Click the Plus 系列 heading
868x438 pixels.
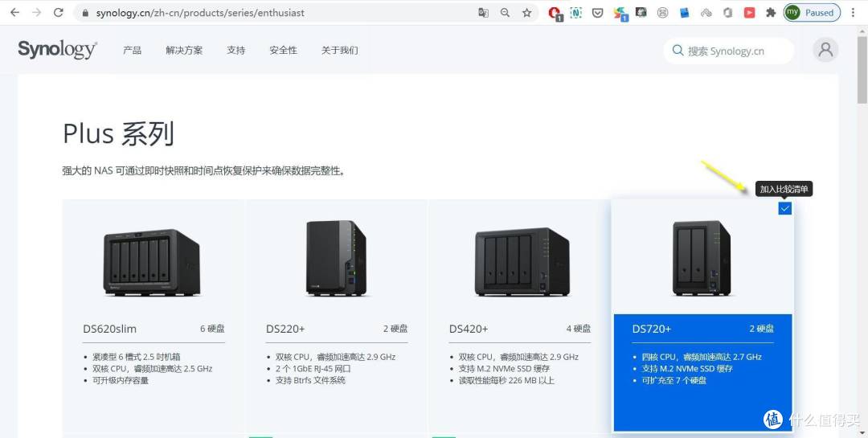click(118, 134)
